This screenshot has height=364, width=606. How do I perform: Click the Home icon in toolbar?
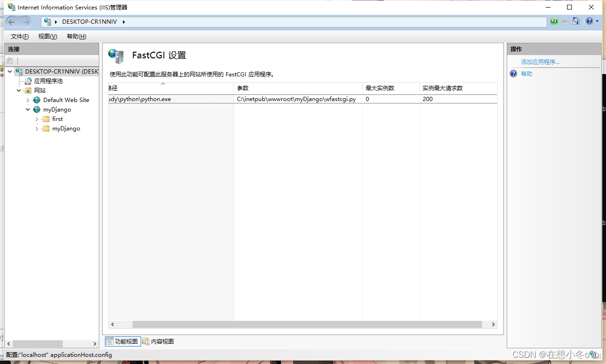(576, 21)
